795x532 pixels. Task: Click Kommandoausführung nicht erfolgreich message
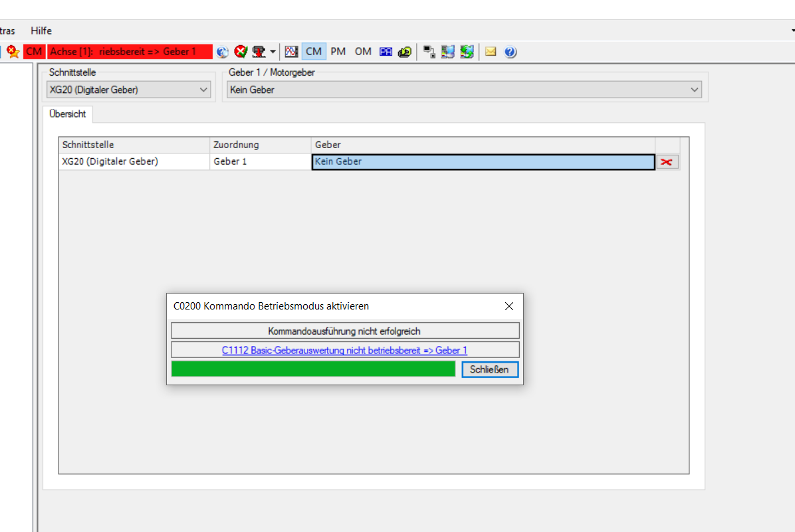[x=345, y=331]
